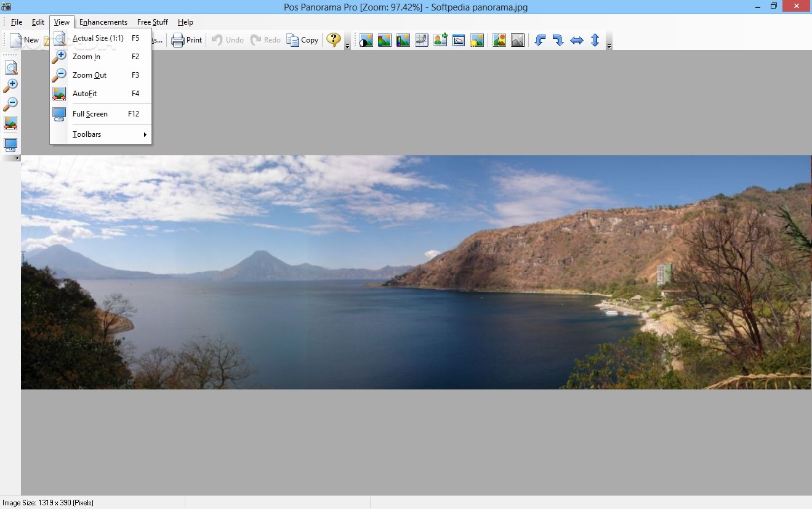The image size is (812, 509).
Task: Click the enhancement icon showing a grid-lined picture
Action: click(x=422, y=40)
